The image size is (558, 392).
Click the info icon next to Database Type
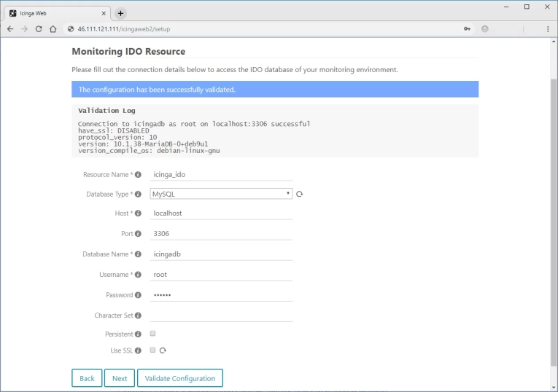tap(139, 195)
